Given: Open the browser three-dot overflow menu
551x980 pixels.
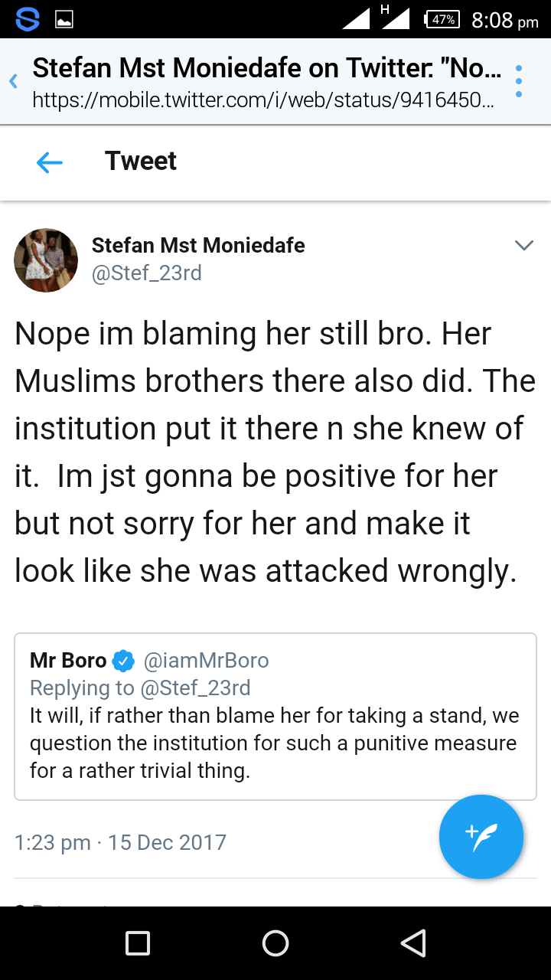Looking at the screenshot, I should 519,81.
